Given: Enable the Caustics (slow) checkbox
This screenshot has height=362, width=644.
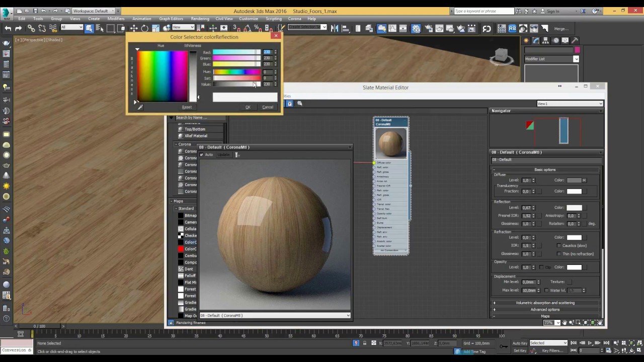Looking at the screenshot, I should [559, 246].
